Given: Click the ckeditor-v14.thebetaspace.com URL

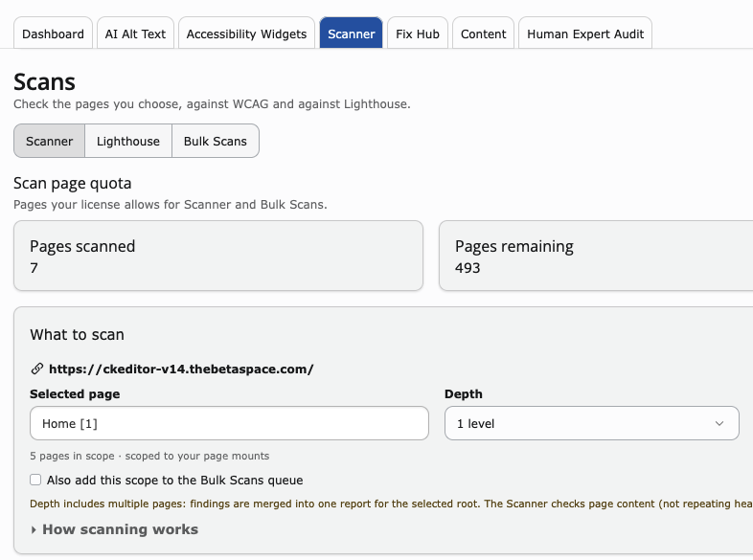Looking at the screenshot, I should click(181, 369).
